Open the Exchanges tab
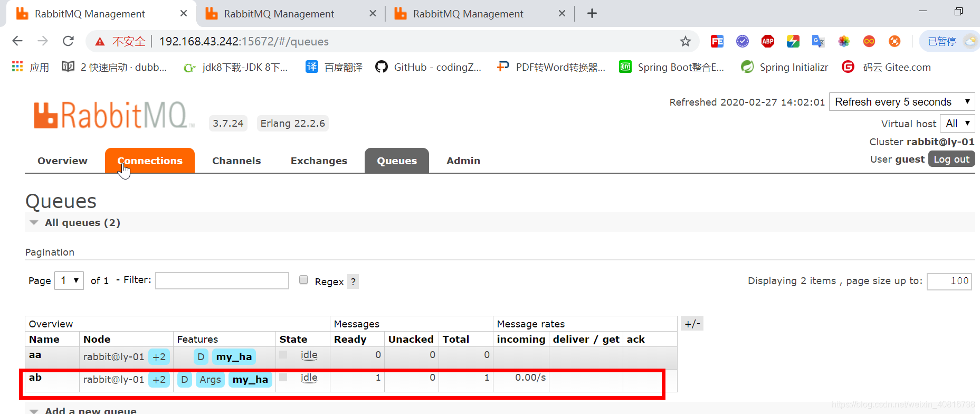The width and height of the screenshot is (980, 414). 319,161
